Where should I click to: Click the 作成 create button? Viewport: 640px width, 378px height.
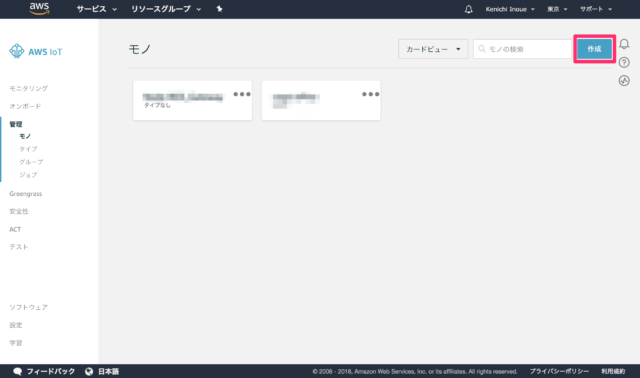(594, 49)
